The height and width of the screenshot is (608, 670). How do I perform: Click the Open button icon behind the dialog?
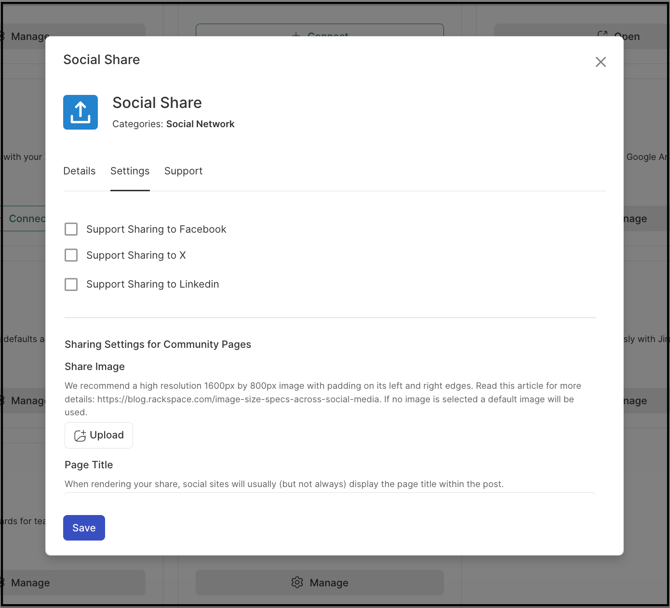pyautogui.click(x=602, y=35)
